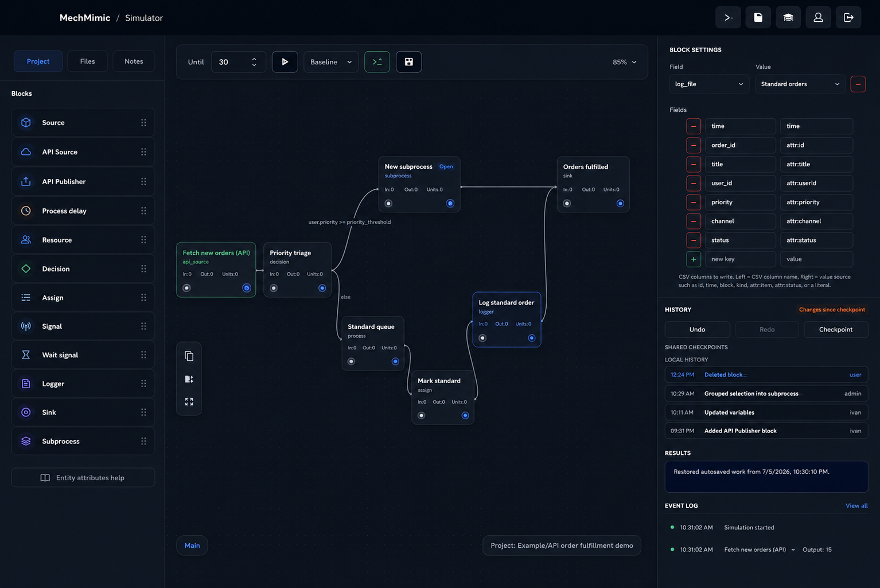Click the new key input field

pyautogui.click(x=740, y=259)
